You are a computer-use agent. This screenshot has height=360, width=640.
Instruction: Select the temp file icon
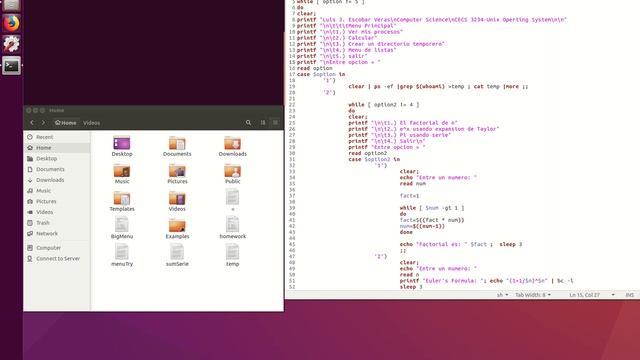233,256
